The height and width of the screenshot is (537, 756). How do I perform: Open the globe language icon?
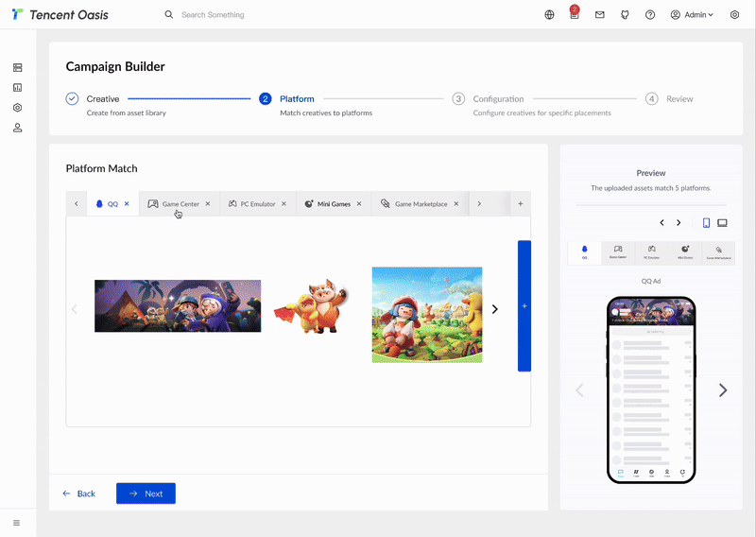[549, 14]
